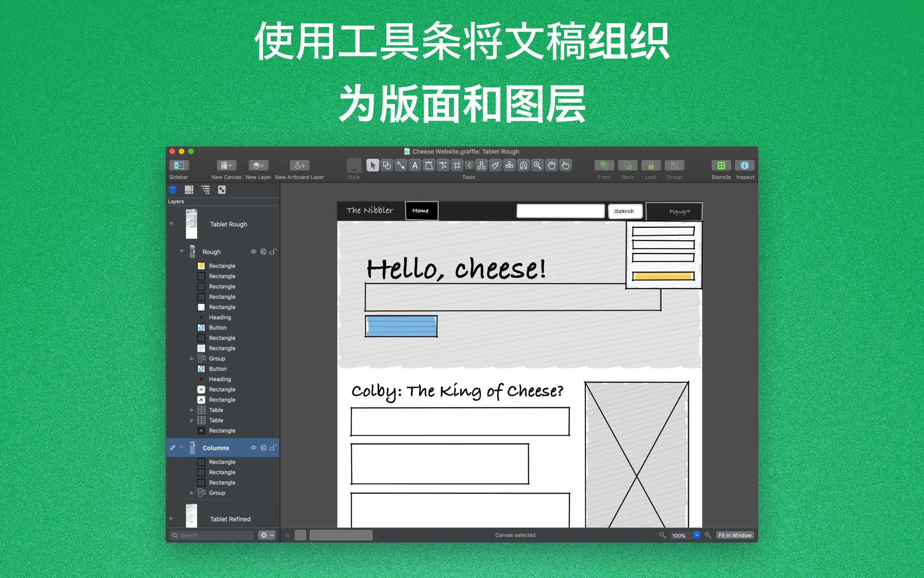Image resolution: width=924 pixels, height=578 pixels.
Task: Click the blue button on canvas
Action: coord(401,326)
